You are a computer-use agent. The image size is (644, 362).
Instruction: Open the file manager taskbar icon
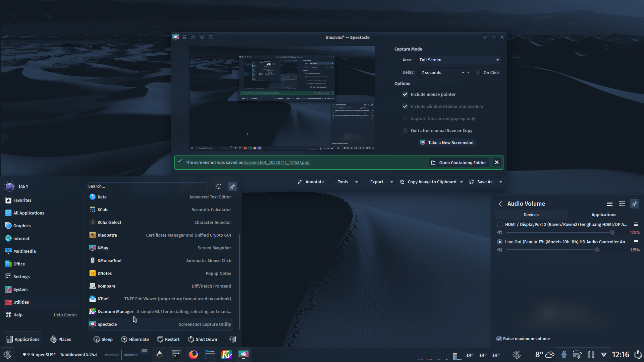pos(210,354)
